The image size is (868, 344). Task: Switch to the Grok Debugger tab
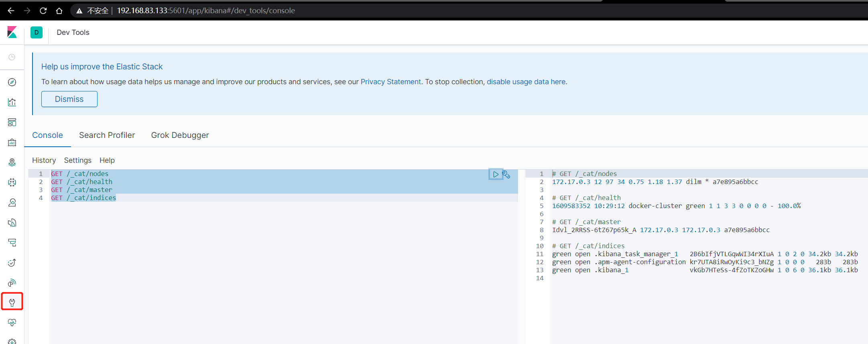pyautogui.click(x=180, y=135)
